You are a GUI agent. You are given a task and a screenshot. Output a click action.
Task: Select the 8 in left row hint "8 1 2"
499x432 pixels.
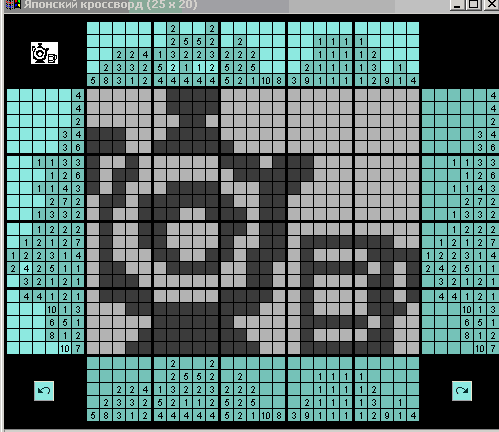pyautogui.click(x=52, y=335)
